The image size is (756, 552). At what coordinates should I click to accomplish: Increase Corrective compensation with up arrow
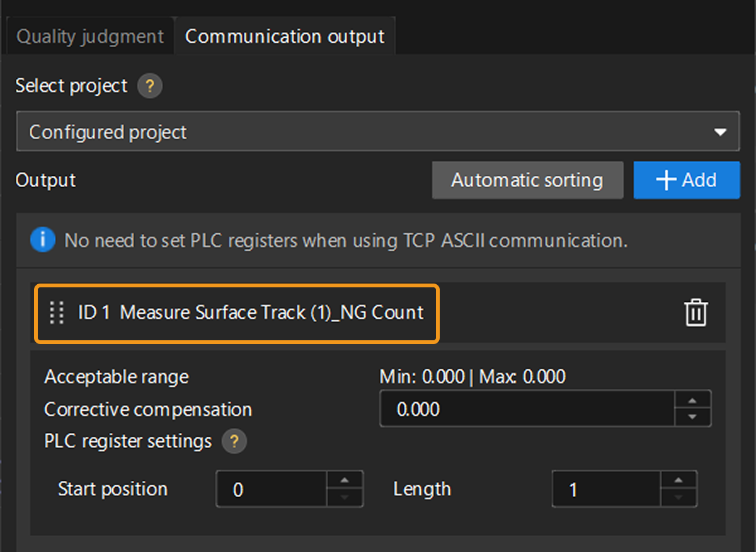[692, 401]
